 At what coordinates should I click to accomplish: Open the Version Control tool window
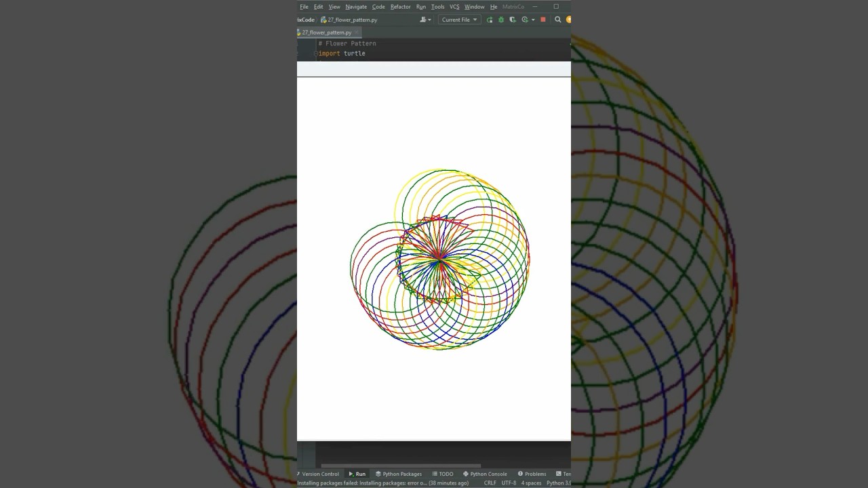click(x=318, y=474)
